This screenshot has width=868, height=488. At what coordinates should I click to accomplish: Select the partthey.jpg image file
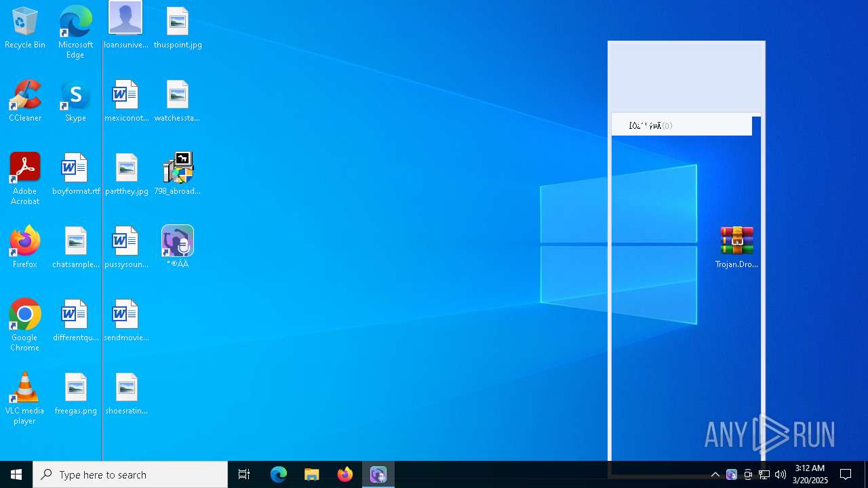pos(126,175)
